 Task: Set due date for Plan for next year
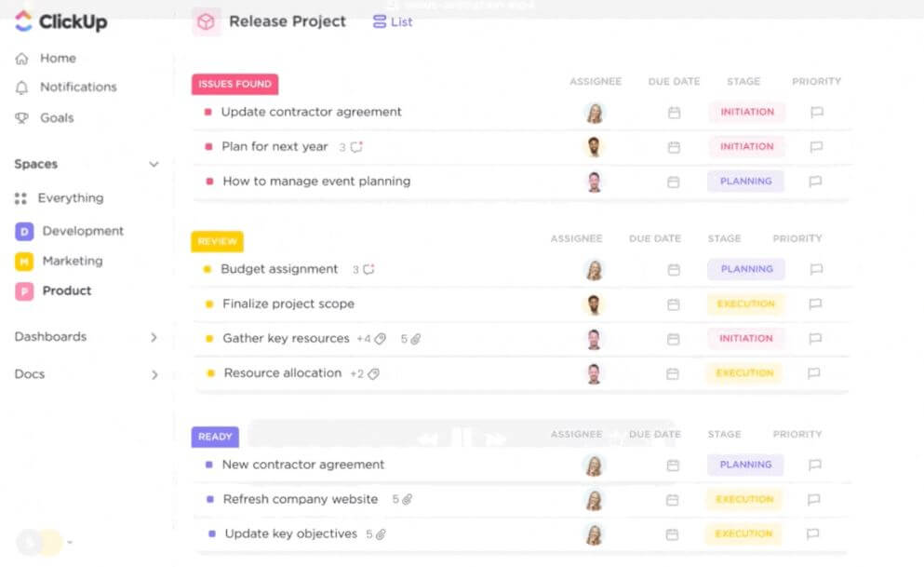[x=674, y=147]
